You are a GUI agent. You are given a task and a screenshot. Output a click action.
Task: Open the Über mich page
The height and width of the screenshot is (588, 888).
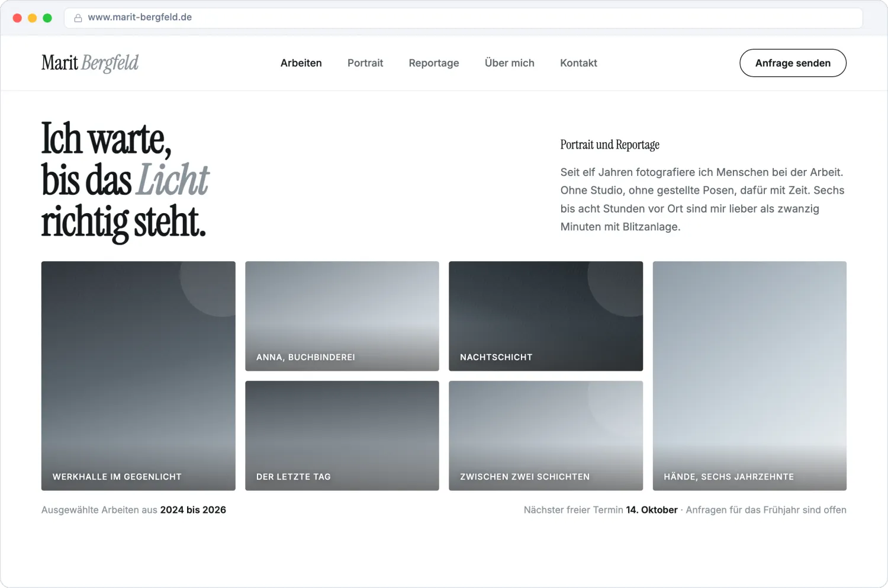[510, 63]
